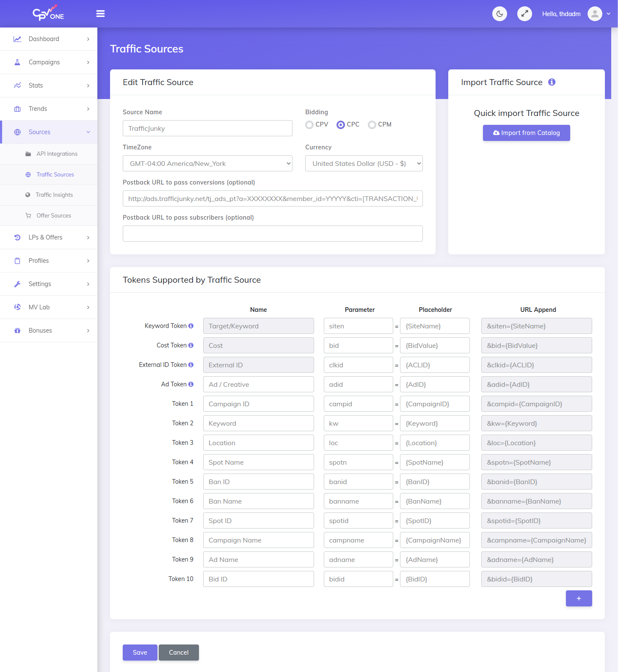Screen dimensions: 618x672
Task: Open the Currency dropdown
Action: (364, 163)
